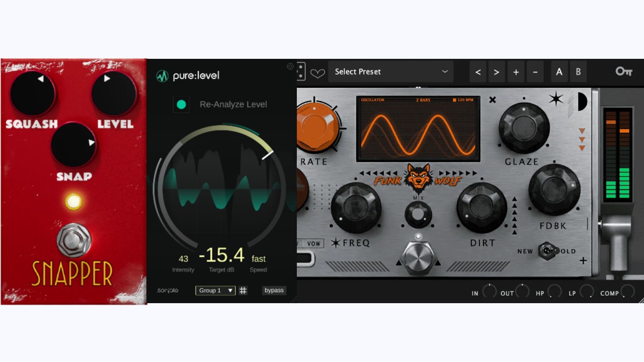Select the VOW mode button

313,243
